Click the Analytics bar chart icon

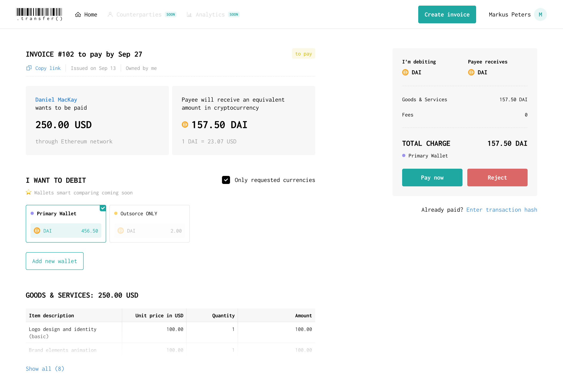click(x=189, y=15)
